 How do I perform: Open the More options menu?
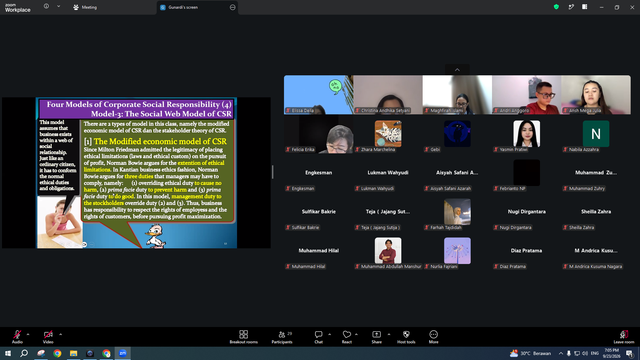pyautogui.click(x=433, y=337)
